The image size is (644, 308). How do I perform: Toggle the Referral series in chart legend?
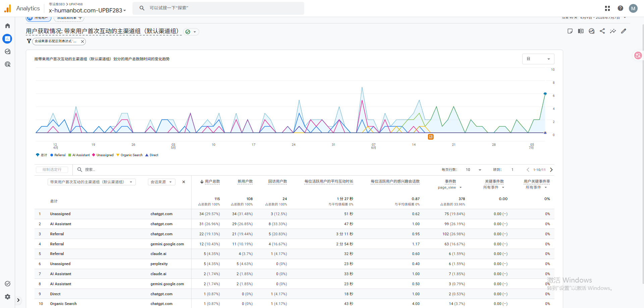coord(58,155)
